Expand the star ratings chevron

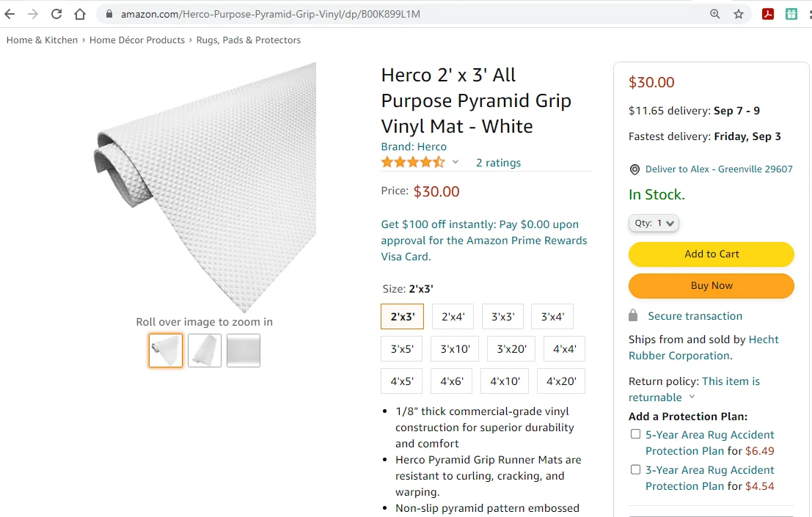click(456, 162)
